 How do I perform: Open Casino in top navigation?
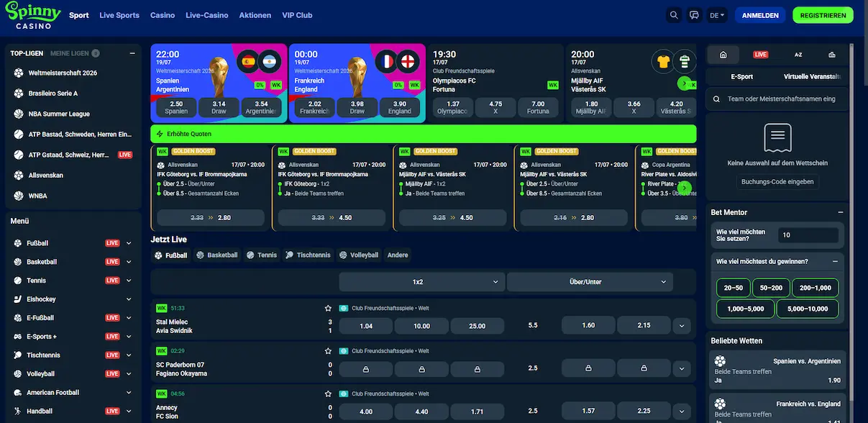click(x=163, y=15)
